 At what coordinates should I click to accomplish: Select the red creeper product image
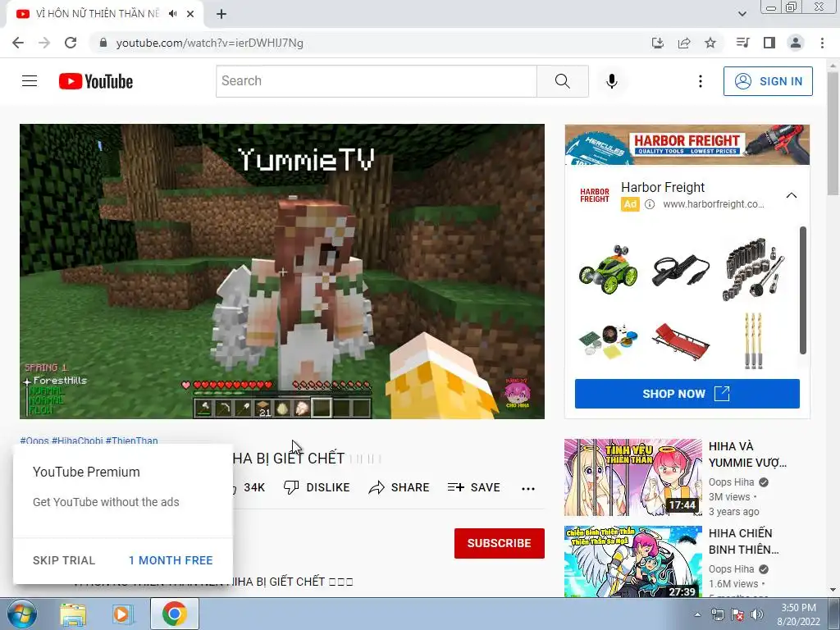[680, 341]
